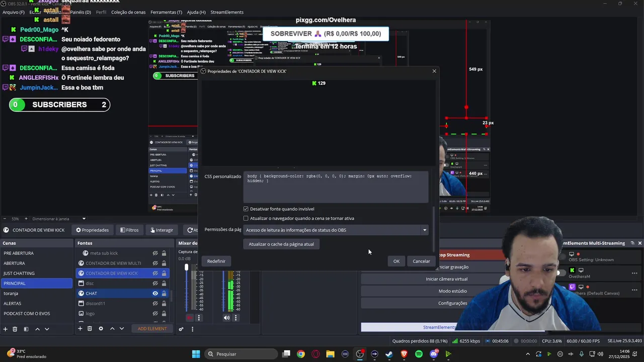Click Cancelar in the properties dialog
644x362 pixels.
click(x=421, y=261)
